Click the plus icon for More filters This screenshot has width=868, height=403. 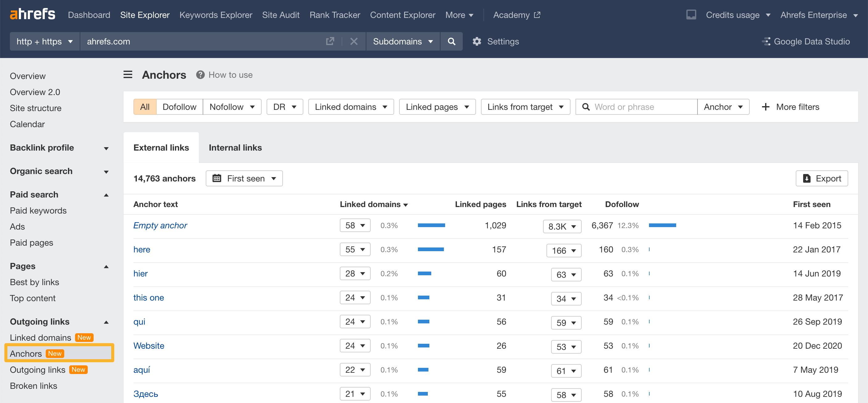tap(765, 107)
